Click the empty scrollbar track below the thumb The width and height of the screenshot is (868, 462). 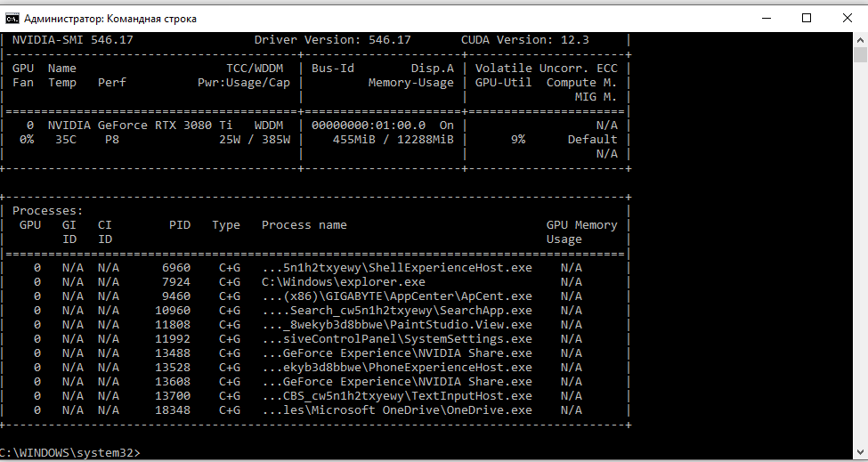click(860, 267)
